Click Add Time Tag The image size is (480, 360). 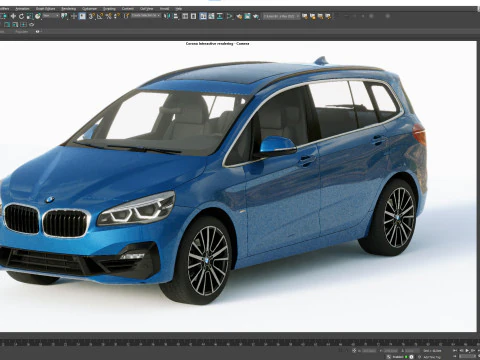tap(432, 357)
